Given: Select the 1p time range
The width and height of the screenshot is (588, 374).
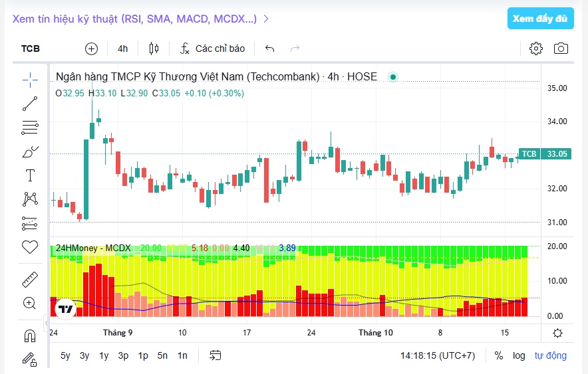Looking at the screenshot, I should point(143,355).
